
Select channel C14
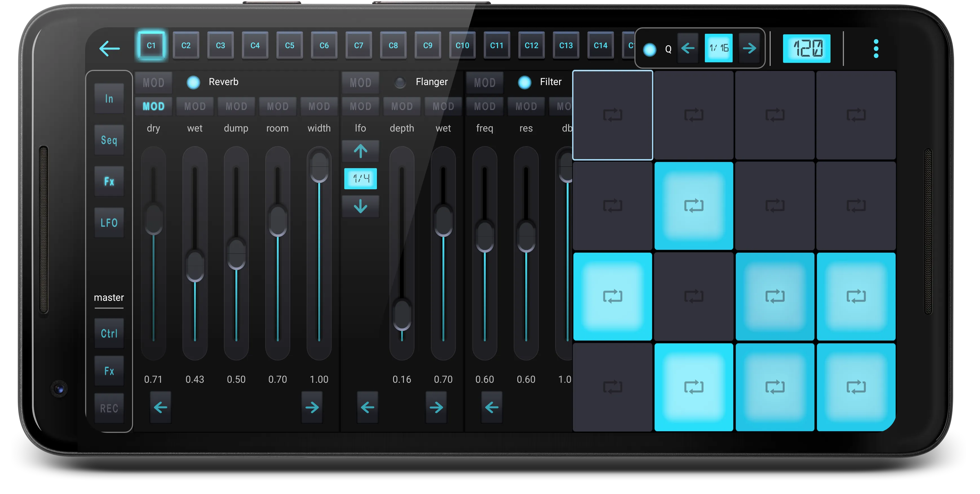pyautogui.click(x=600, y=46)
